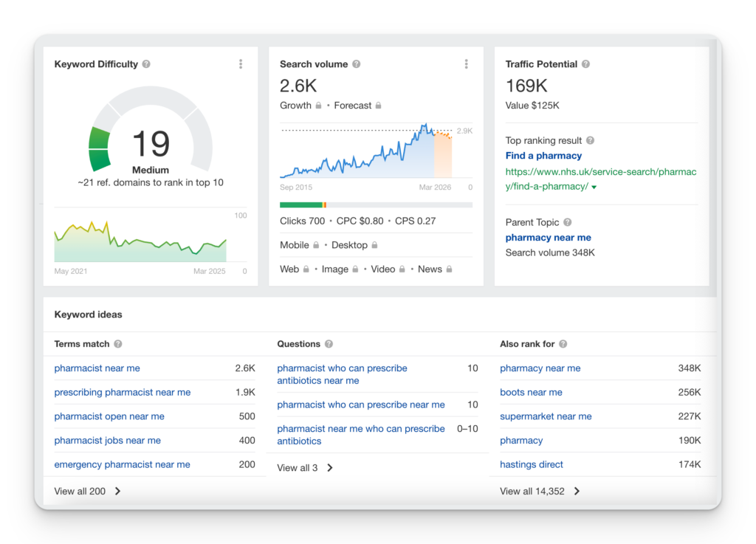Click help icon beside Parent Topic
The image size is (756, 544).
[568, 222]
